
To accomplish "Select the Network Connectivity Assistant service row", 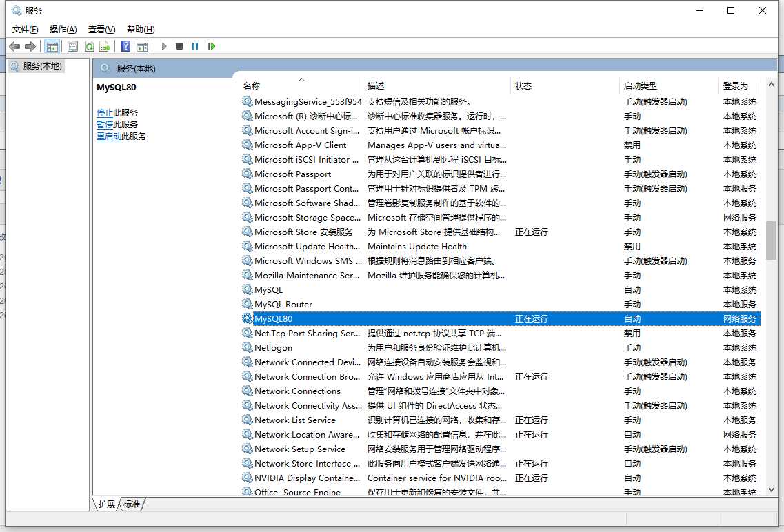I will [x=501, y=405].
